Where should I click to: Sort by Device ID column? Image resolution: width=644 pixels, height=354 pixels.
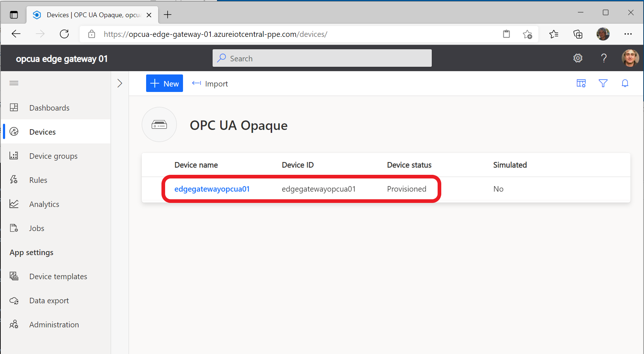click(298, 165)
